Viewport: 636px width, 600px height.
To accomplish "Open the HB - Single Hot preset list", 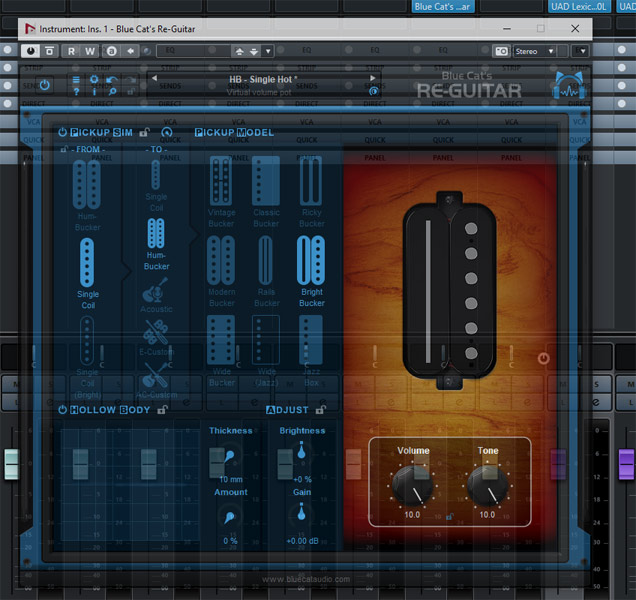I will tap(262, 78).
